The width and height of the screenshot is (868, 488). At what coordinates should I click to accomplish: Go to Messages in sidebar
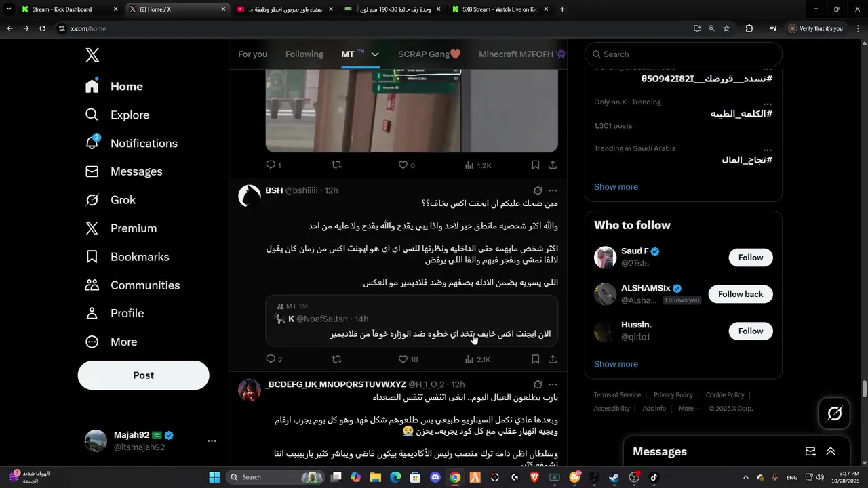[x=123, y=171]
